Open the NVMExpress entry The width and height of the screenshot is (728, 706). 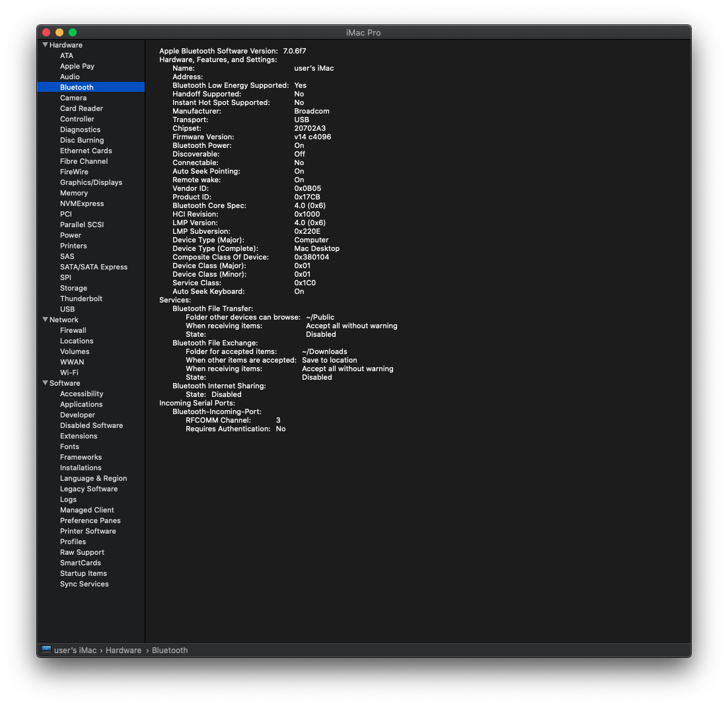82,203
